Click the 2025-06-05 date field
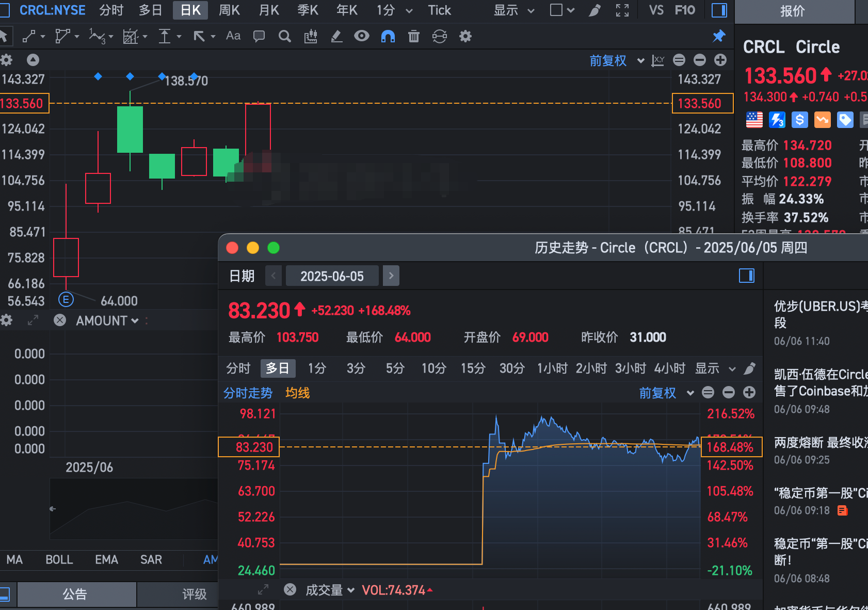This screenshot has width=868, height=610. point(332,276)
